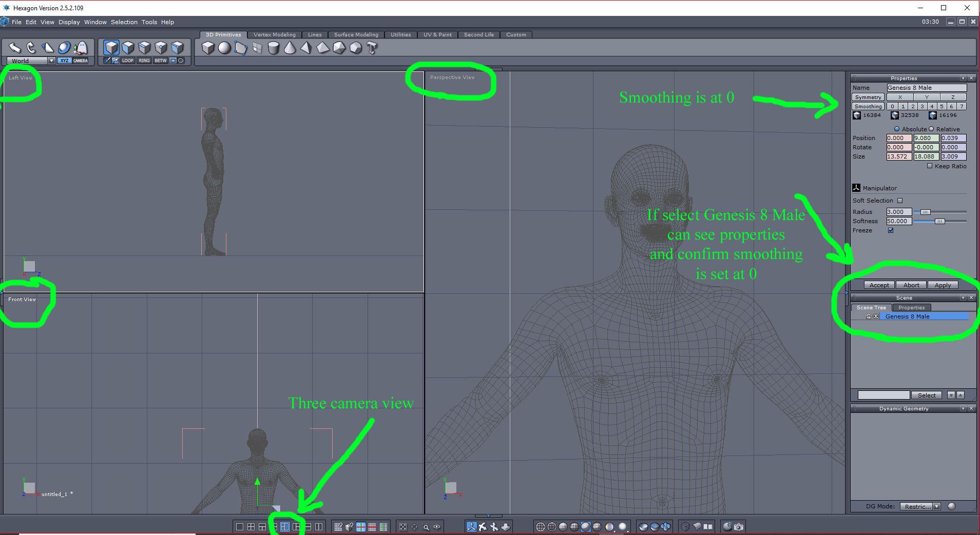This screenshot has width=980, height=535.
Task: Click the Select button in Scene panel
Action: tap(927, 395)
